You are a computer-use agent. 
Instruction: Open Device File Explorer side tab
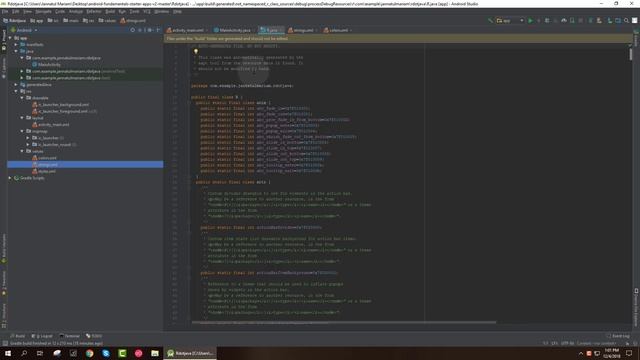(636, 307)
